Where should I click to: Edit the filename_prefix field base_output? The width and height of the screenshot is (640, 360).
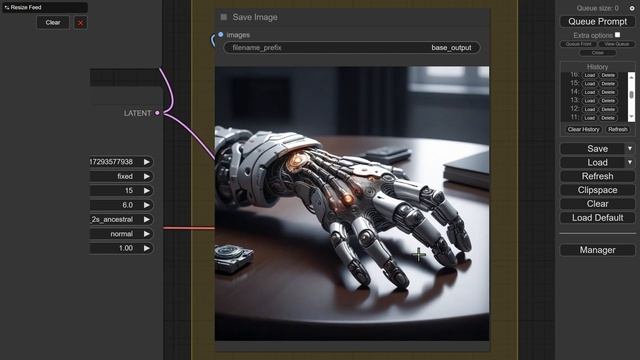352,48
